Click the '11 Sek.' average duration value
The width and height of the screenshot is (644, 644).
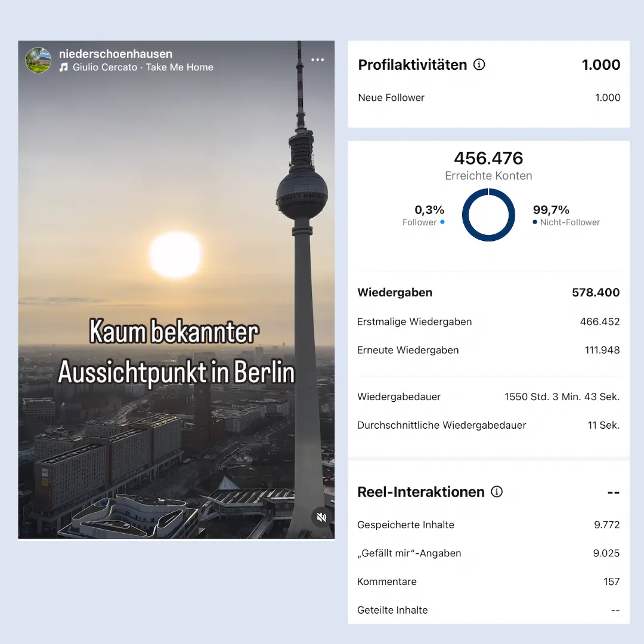point(603,425)
